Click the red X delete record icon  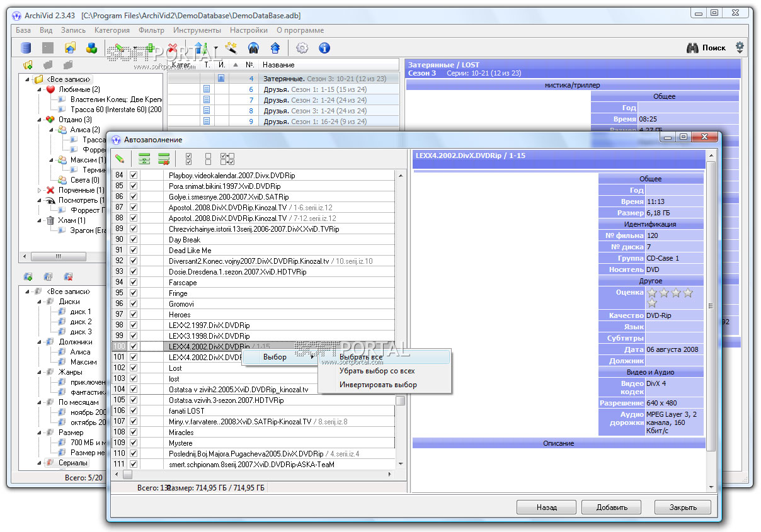point(173,48)
